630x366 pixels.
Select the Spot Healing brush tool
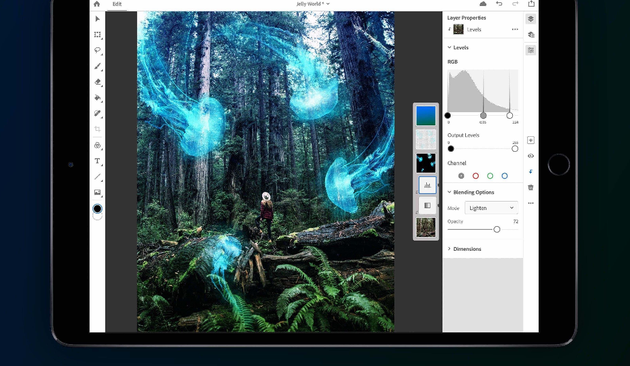pos(97,114)
